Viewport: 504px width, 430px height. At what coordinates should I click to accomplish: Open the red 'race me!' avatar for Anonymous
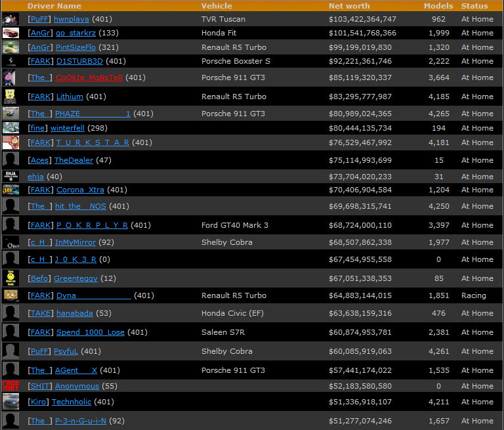(10, 386)
